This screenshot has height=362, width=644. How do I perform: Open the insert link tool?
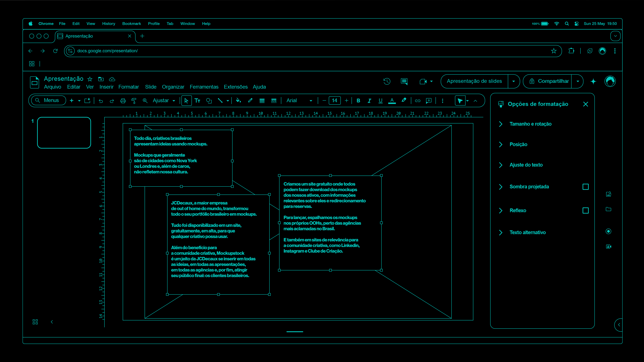click(417, 101)
